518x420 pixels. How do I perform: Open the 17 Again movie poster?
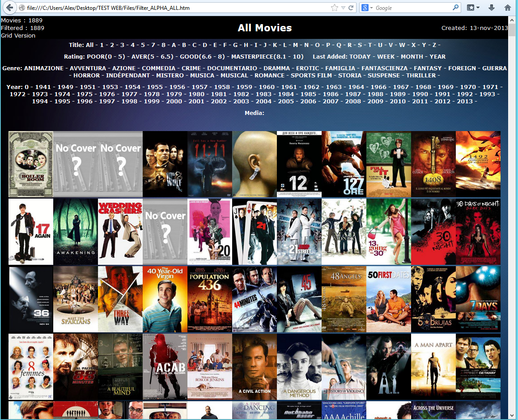pyautogui.click(x=31, y=232)
